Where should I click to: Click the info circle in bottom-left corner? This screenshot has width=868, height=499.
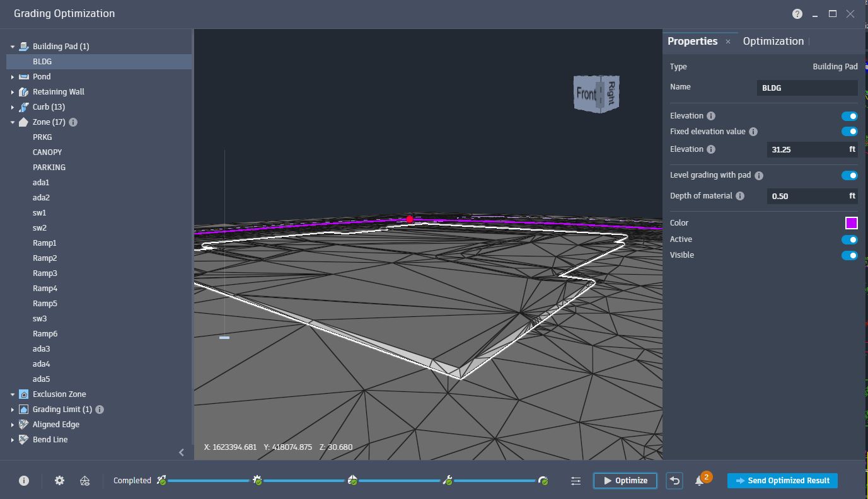[23, 480]
